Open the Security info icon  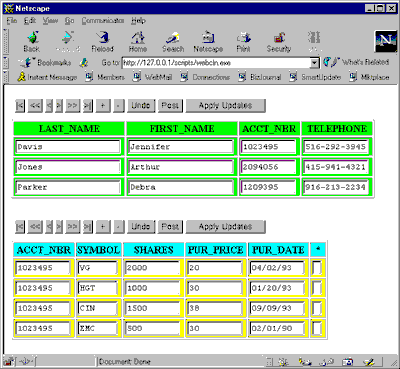click(279, 41)
